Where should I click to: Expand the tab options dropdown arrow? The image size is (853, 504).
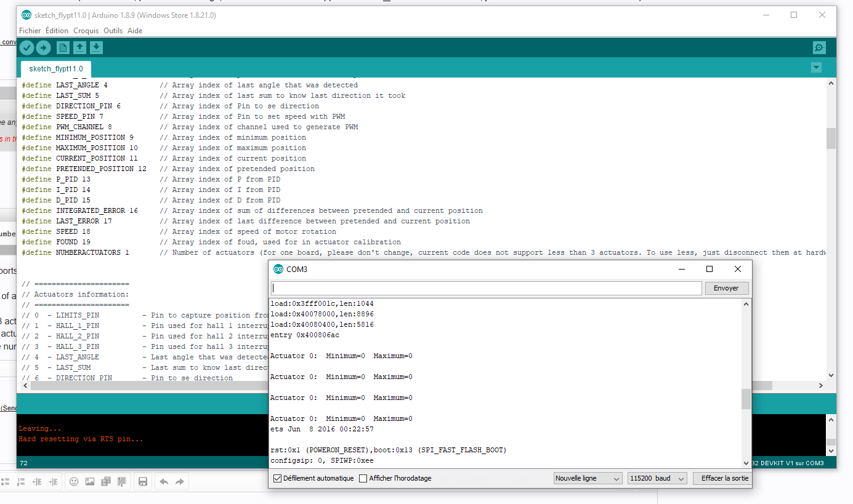coord(816,68)
